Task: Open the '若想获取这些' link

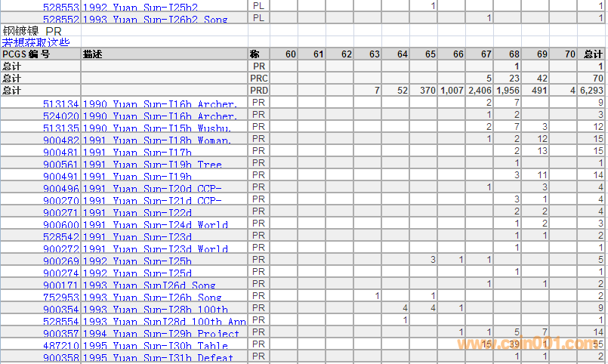Action: coord(35,42)
